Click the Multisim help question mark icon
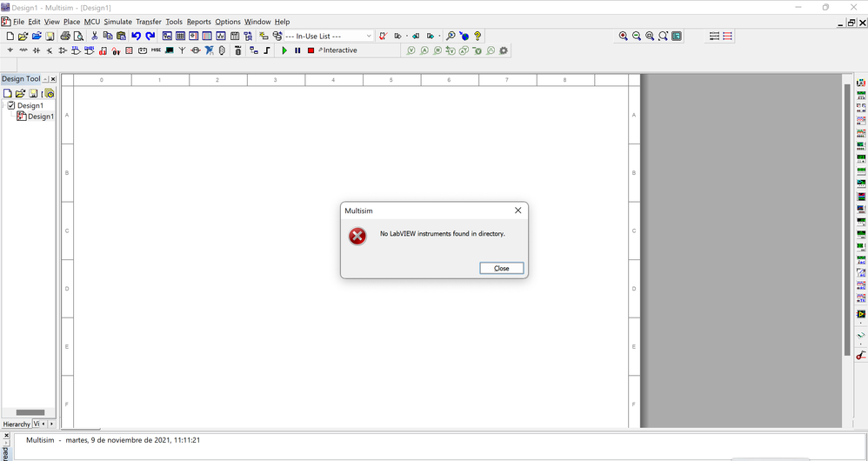Image resolution: width=868 pixels, height=461 pixels. [x=477, y=36]
